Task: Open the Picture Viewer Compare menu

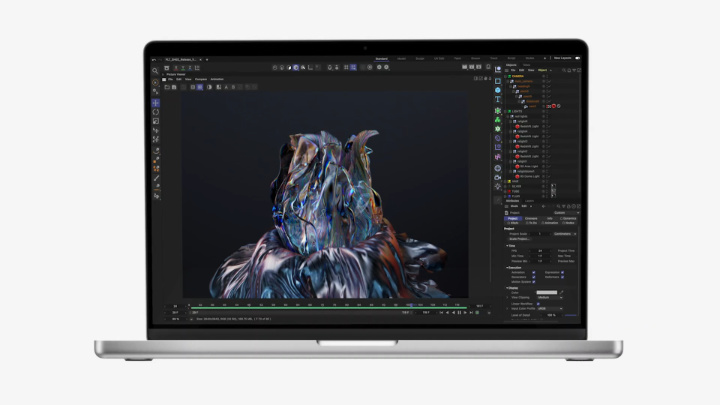Action: tap(201, 79)
